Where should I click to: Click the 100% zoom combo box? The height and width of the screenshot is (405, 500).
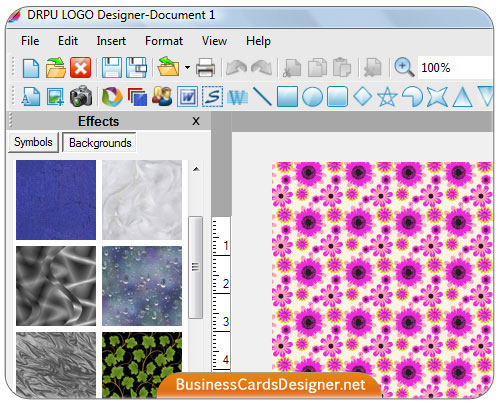click(455, 68)
